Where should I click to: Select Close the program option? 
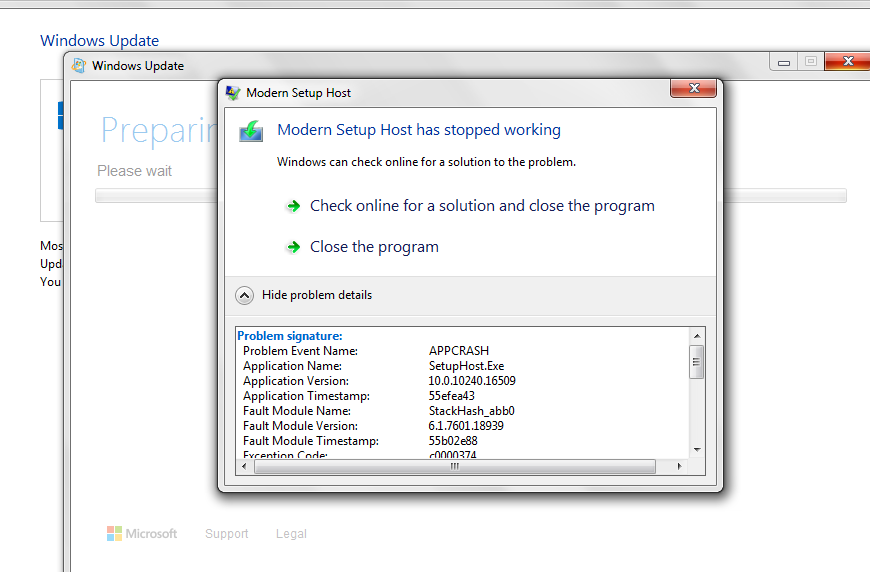point(374,247)
